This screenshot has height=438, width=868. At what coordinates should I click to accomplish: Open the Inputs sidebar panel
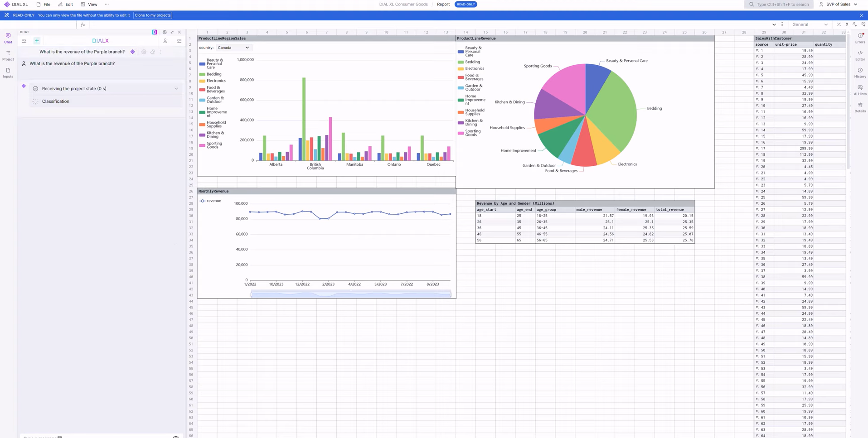click(x=8, y=73)
